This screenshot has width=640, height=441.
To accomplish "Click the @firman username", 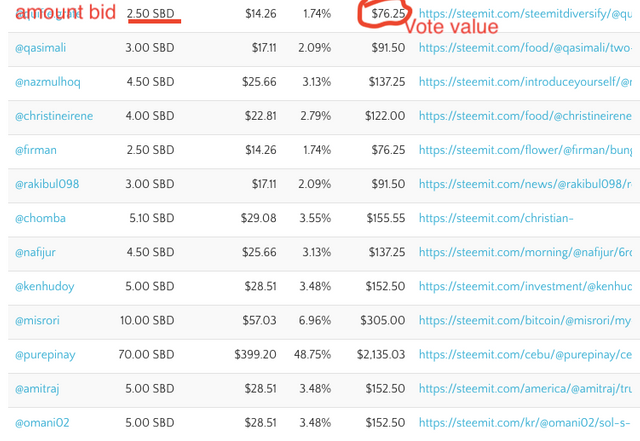I will click(36, 150).
